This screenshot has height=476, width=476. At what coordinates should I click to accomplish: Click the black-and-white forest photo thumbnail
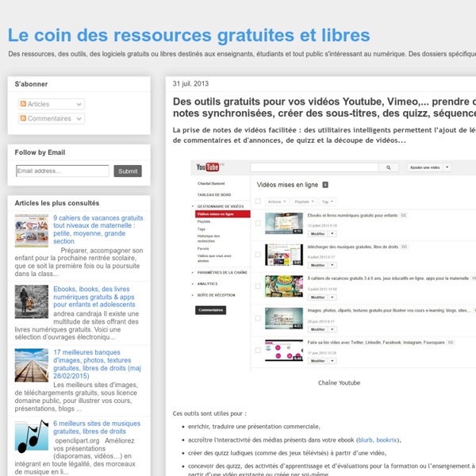coord(32,301)
